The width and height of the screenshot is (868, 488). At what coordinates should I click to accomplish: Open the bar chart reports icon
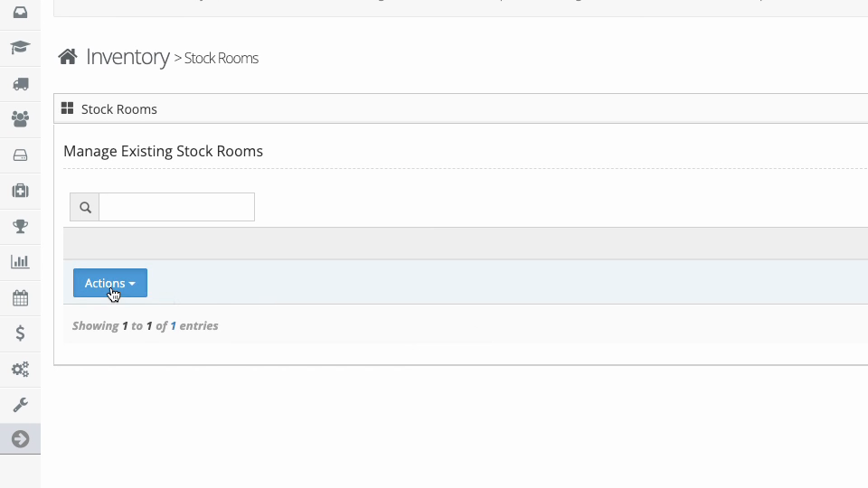click(21, 262)
